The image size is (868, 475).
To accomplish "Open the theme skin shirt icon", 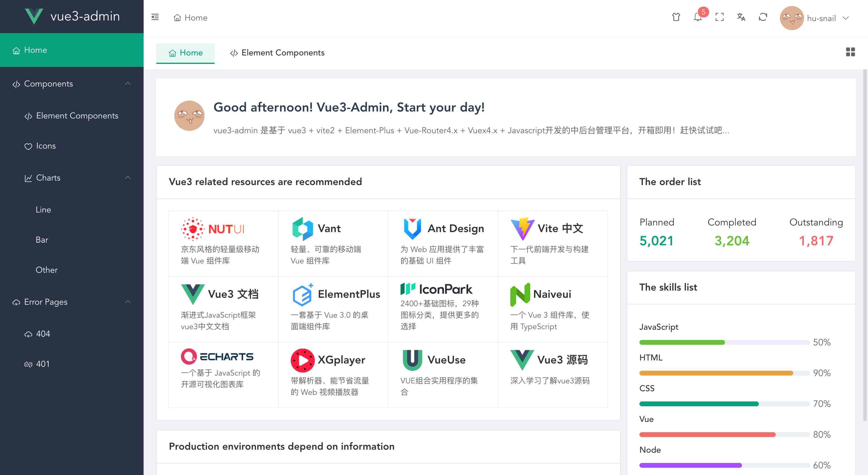I will (676, 17).
